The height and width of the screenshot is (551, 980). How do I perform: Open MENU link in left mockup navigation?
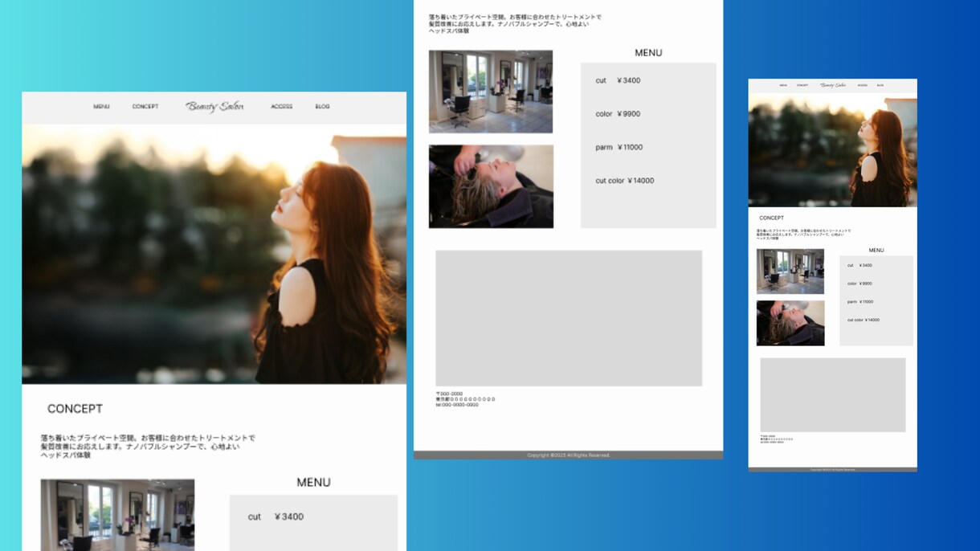[101, 107]
